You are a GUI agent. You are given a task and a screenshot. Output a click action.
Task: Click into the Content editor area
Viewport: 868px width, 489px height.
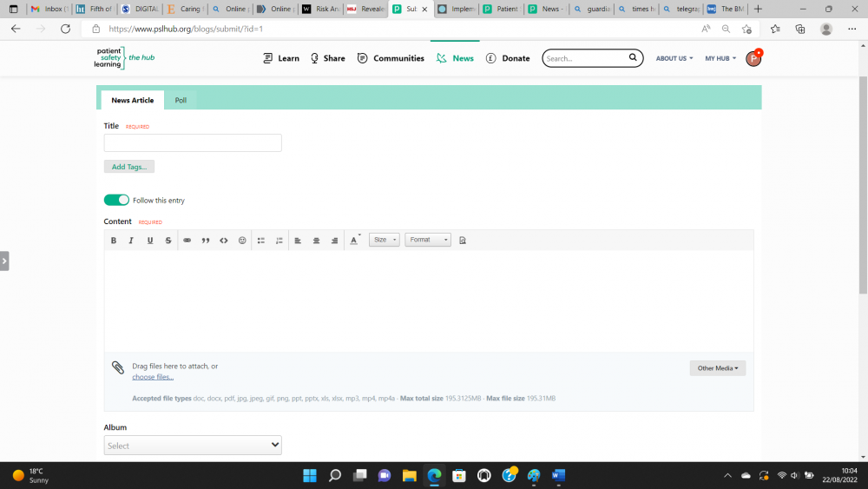[x=429, y=301]
